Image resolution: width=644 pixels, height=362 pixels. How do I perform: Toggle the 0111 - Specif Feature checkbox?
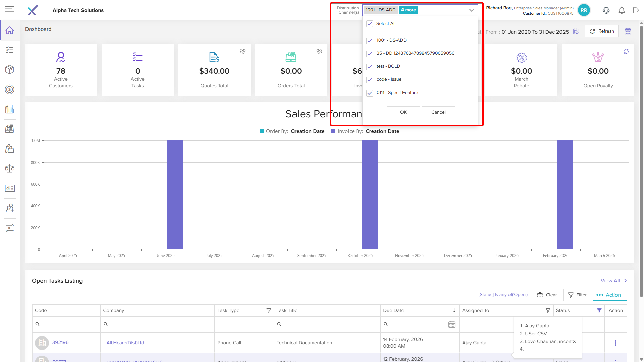click(x=370, y=93)
